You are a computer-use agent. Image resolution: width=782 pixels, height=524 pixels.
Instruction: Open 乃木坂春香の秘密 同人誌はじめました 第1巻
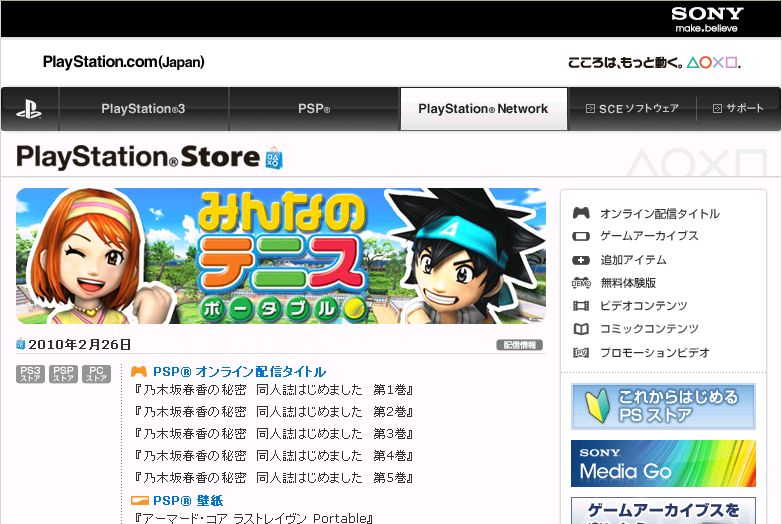[x=273, y=390]
